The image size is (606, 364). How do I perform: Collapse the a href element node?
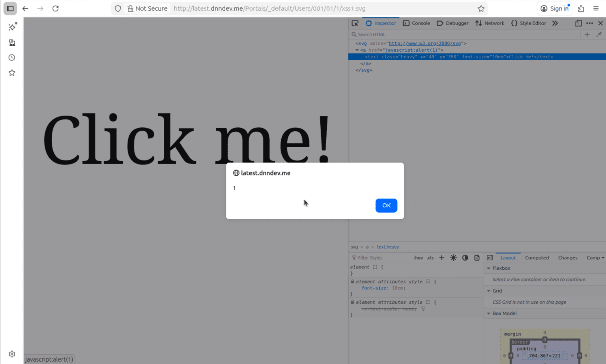tap(357, 50)
